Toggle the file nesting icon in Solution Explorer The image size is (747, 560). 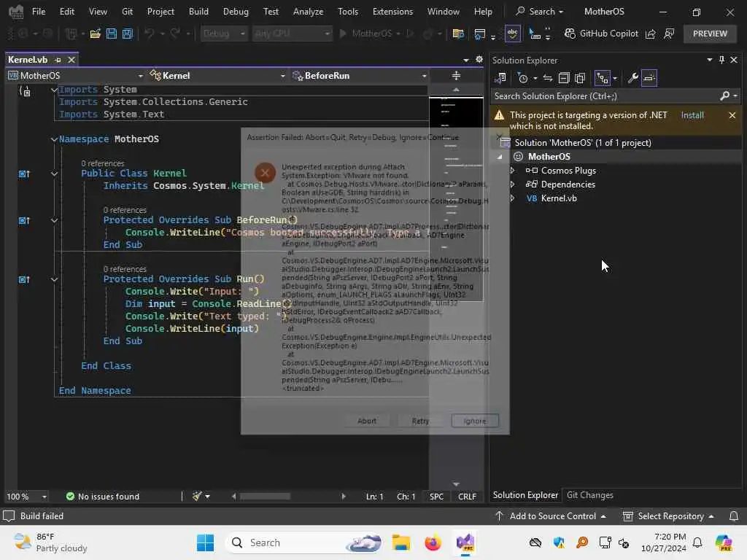click(x=602, y=78)
